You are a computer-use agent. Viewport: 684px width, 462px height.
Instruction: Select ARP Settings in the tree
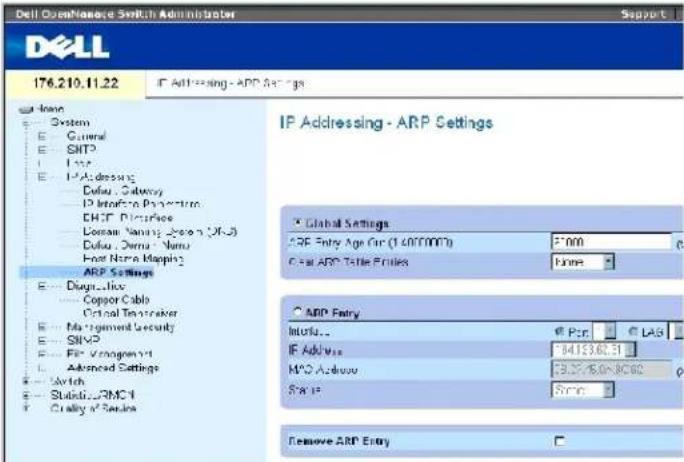tap(118, 272)
